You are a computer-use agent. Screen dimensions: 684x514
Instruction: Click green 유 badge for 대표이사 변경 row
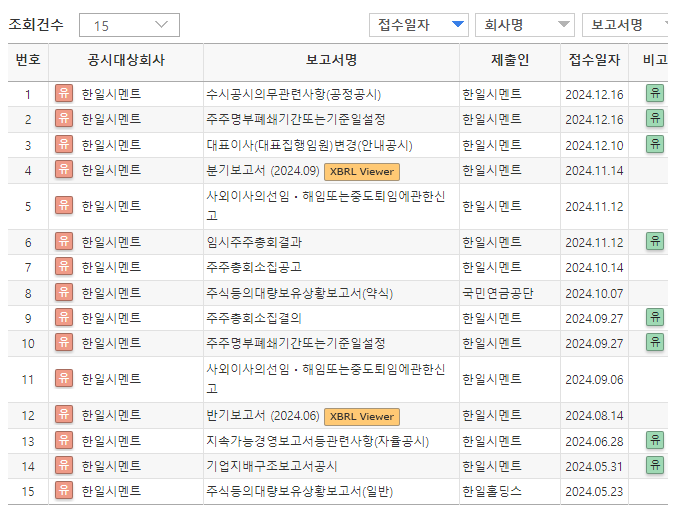point(655,144)
